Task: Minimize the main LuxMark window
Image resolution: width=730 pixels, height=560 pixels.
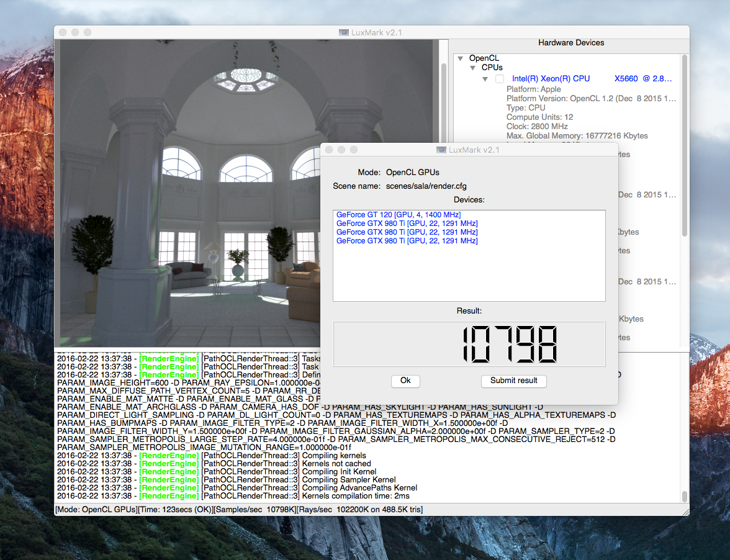Action: pyautogui.click(x=75, y=32)
